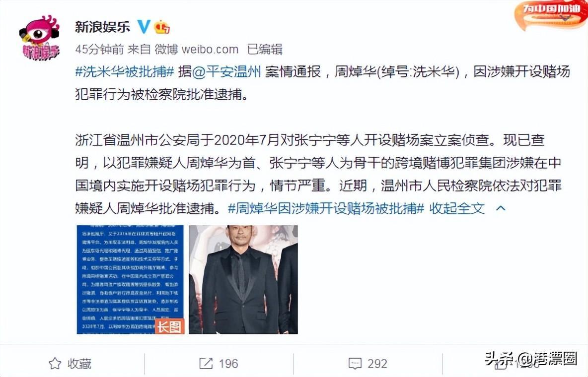588x377 pixels.
Task: Click the 为中国加油 banner badge
Action: (550, 15)
